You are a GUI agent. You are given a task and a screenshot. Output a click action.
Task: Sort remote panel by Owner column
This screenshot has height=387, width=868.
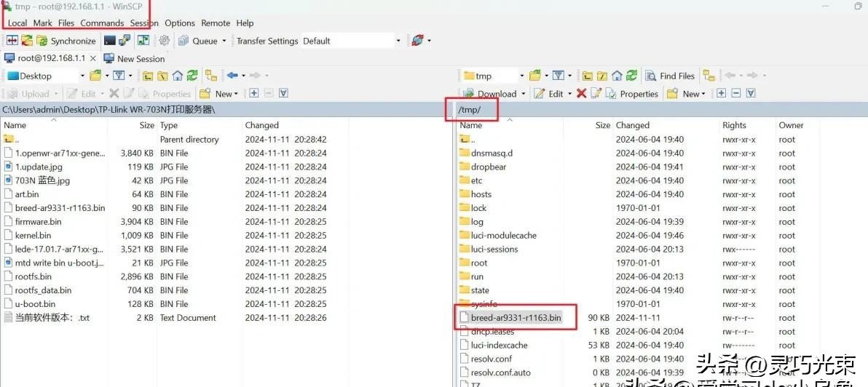point(791,125)
